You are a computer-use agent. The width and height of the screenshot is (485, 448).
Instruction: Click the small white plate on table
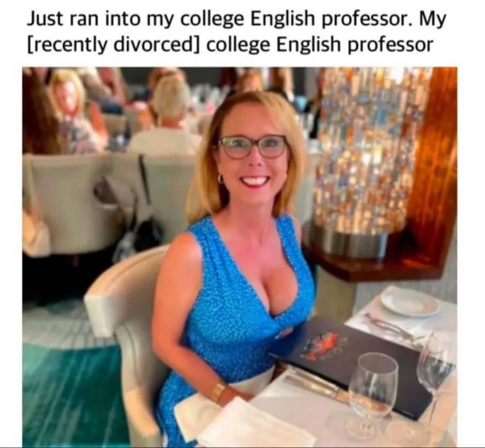(x=410, y=304)
